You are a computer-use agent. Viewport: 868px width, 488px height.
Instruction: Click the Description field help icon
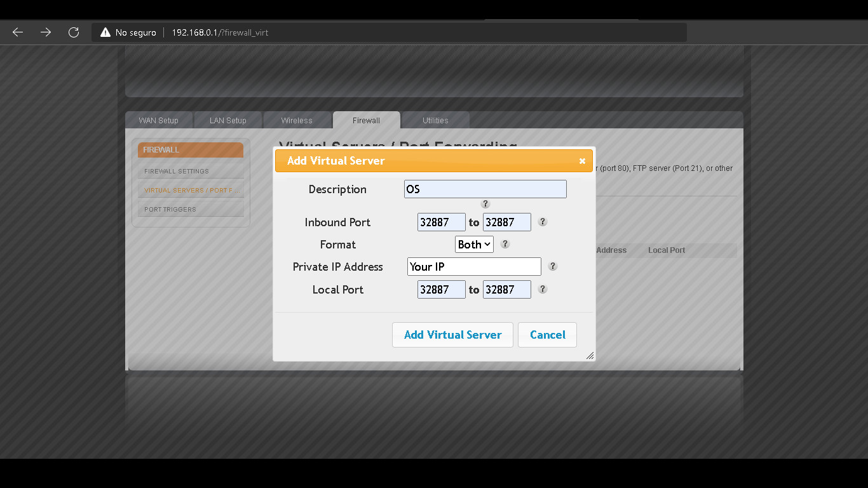(x=485, y=204)
